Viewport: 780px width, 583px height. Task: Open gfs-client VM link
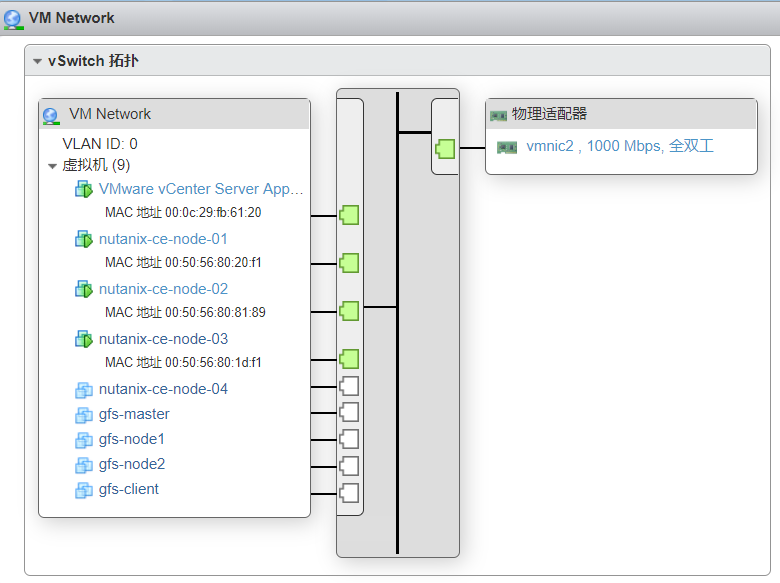[x=128, y=489]
